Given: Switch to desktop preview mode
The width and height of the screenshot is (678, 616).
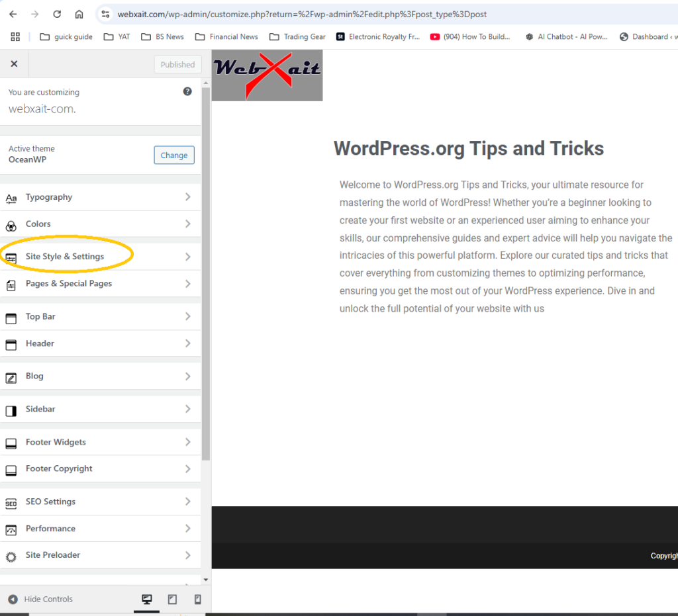Looking at the screenshot, I should (147, 599).
